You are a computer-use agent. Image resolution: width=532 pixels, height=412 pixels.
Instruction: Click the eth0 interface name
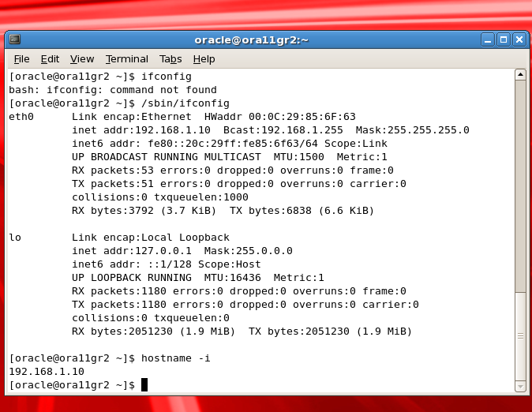coord(21,117)
